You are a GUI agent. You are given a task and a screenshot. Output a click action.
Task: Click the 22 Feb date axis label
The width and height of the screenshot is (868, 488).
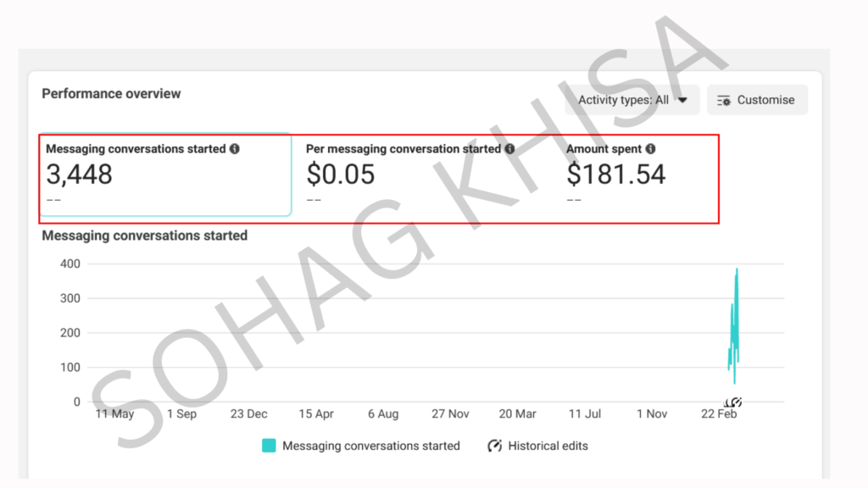(x=718, y=414)
